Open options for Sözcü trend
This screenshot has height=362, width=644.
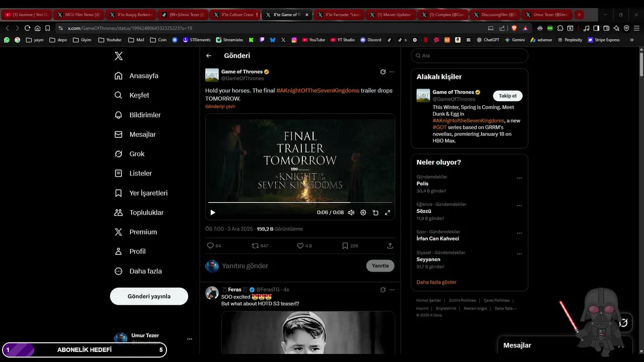[519, 206]
